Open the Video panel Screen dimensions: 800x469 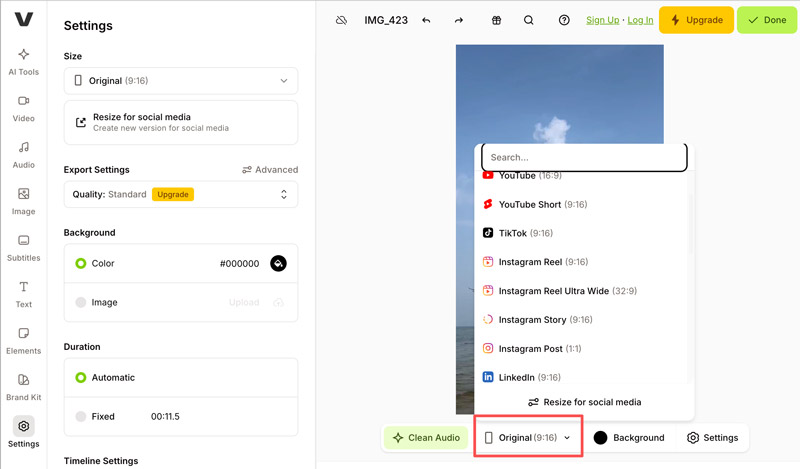23,109
